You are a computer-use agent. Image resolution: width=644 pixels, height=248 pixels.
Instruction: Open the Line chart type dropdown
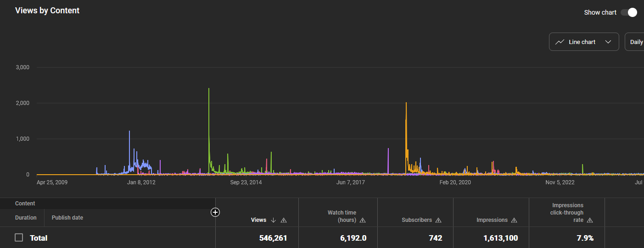584,42
